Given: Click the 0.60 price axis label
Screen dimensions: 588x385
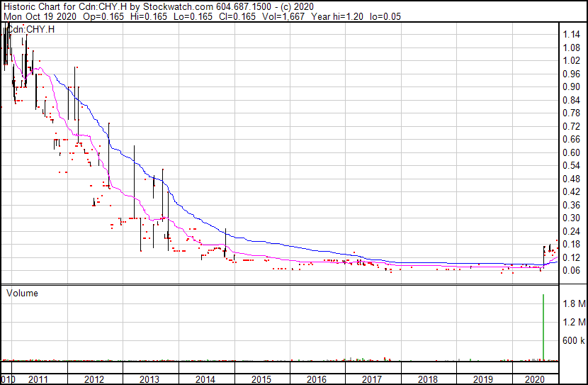Looking at the screenshot, I should [572, 153].
